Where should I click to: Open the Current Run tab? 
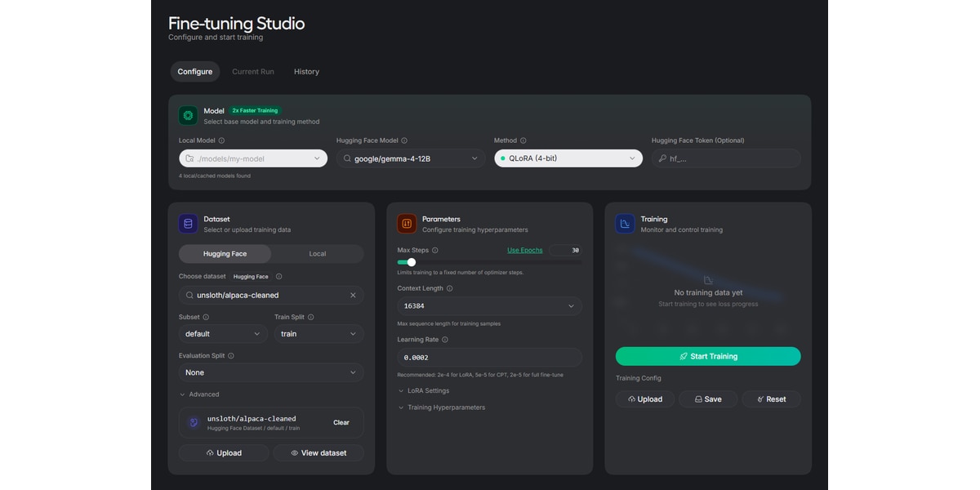pos(253,72)
